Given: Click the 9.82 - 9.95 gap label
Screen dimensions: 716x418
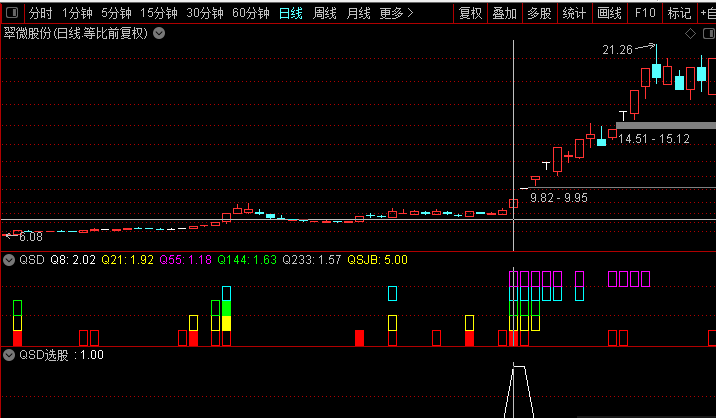Looking at the screenshot, I should click(559, 198).
